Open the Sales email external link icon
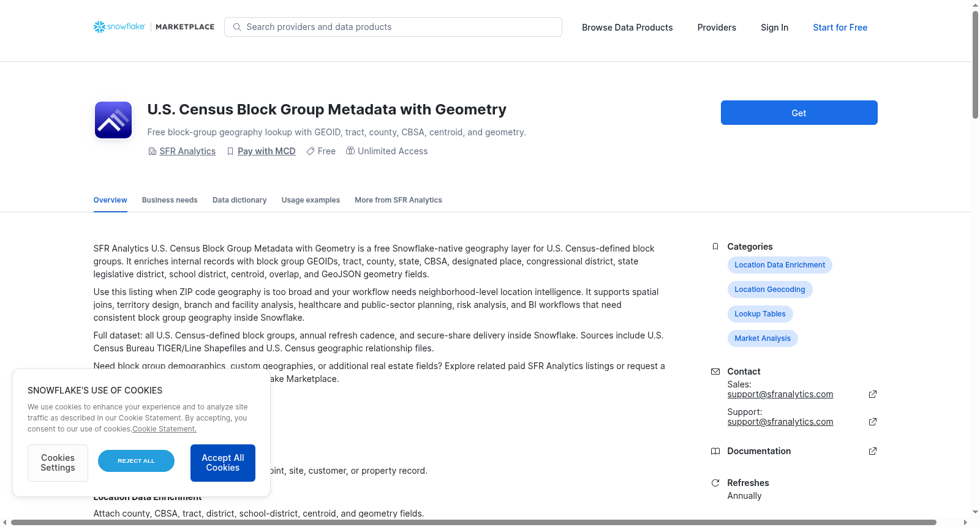 click(x=873, y=394)
